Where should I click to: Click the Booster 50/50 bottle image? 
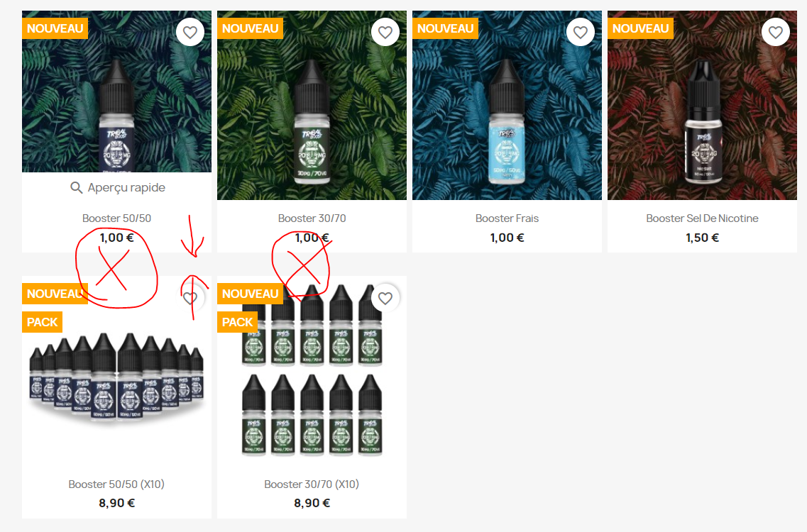pyautogui.click(x=117, y=92)
